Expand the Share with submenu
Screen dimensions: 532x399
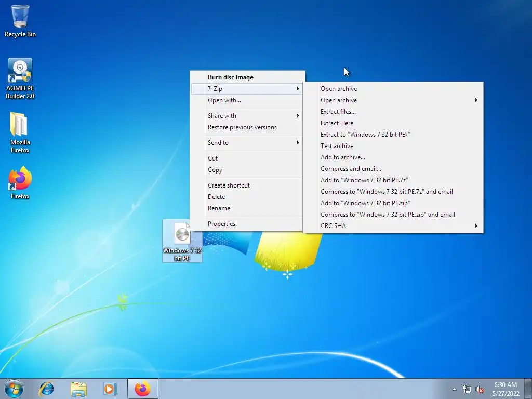pyautogui.click(x=247, y=116)
